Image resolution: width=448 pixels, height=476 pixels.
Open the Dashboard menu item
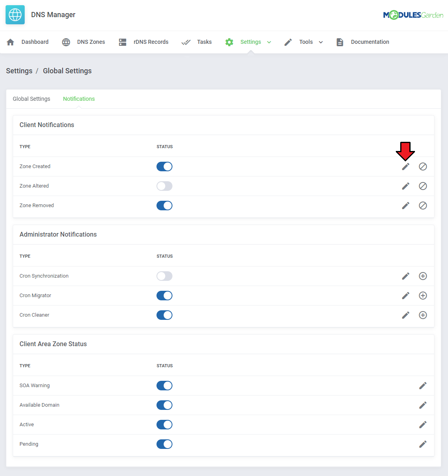[35, 42]
